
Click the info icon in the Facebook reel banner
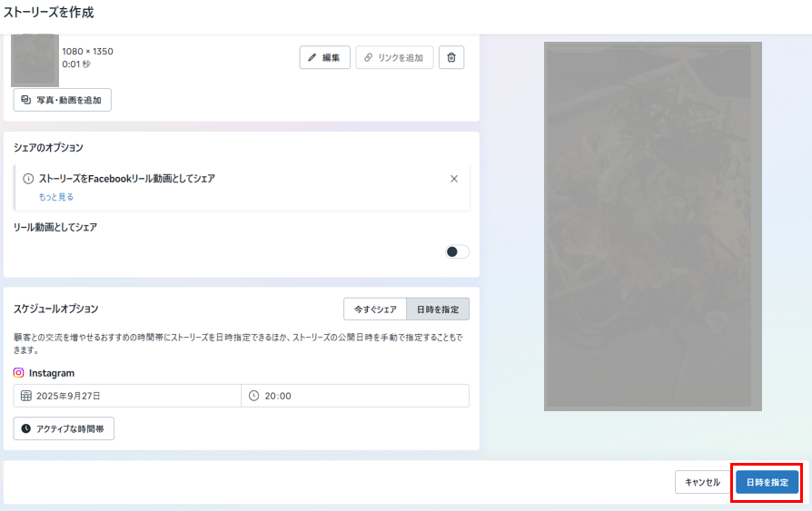point(28,179)
